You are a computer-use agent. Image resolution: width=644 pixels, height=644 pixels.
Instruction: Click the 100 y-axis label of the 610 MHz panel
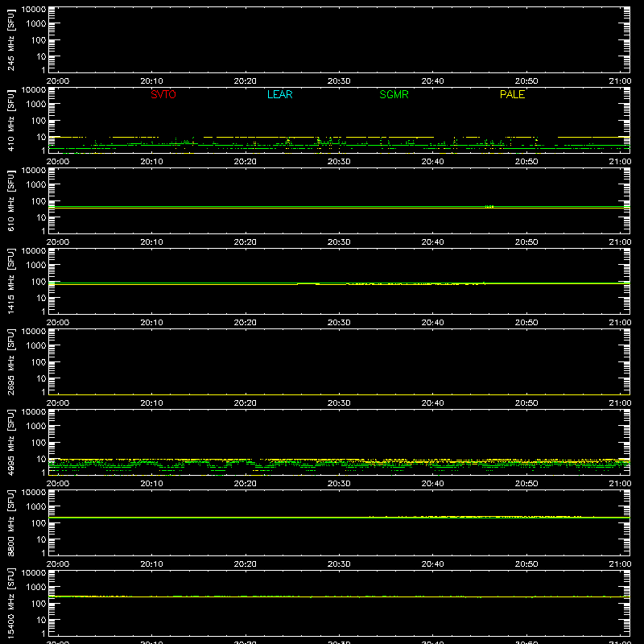(39, 201)
